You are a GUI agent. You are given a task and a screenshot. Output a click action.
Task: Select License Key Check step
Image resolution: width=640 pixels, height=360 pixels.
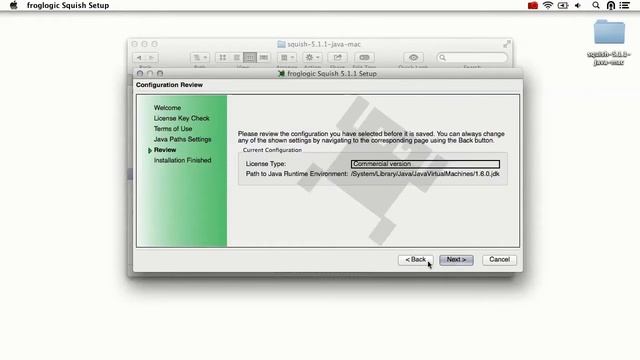click(182, 118)
